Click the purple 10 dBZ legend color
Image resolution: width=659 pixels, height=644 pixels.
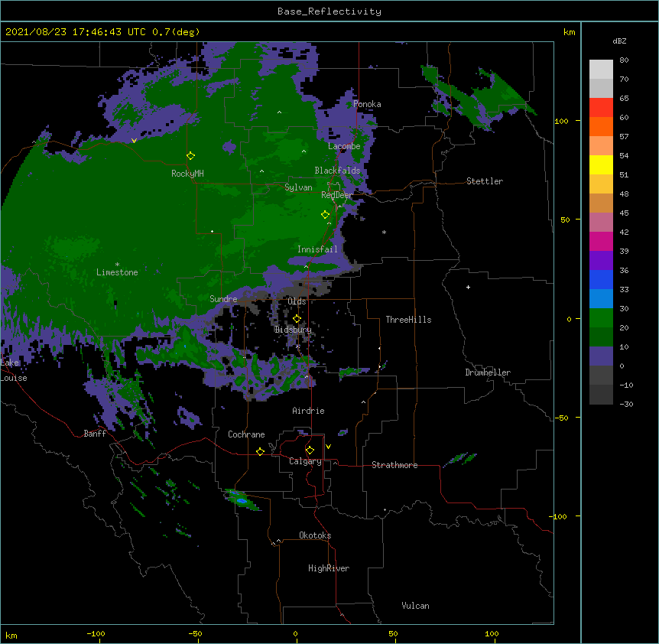click(601, 356)
